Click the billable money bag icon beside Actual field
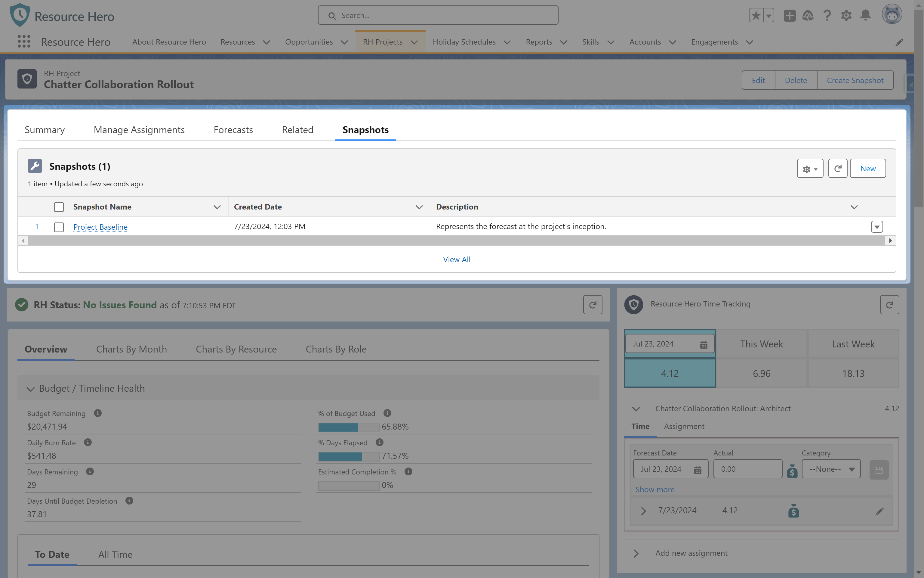 pos(792,471)
